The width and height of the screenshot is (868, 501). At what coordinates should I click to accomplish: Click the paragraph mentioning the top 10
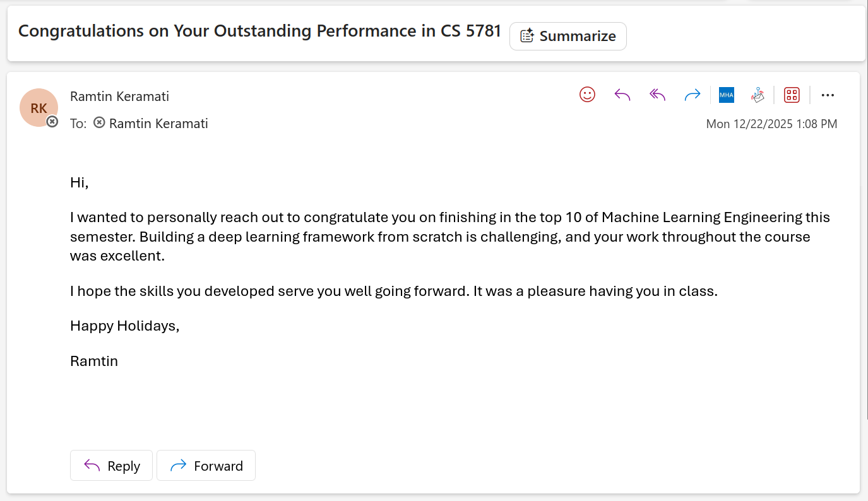tap(449, 237)
